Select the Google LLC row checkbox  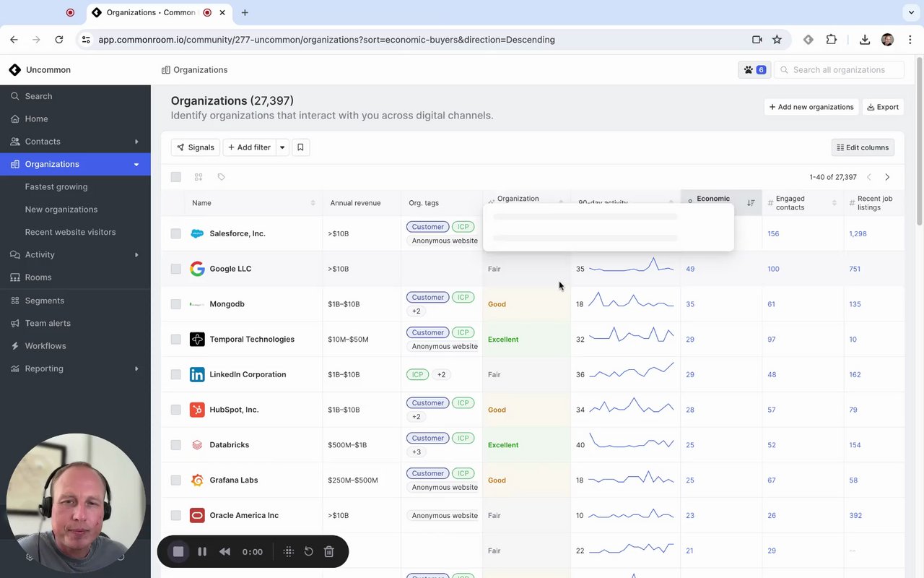pyautogui.click(x=175, y=269)
